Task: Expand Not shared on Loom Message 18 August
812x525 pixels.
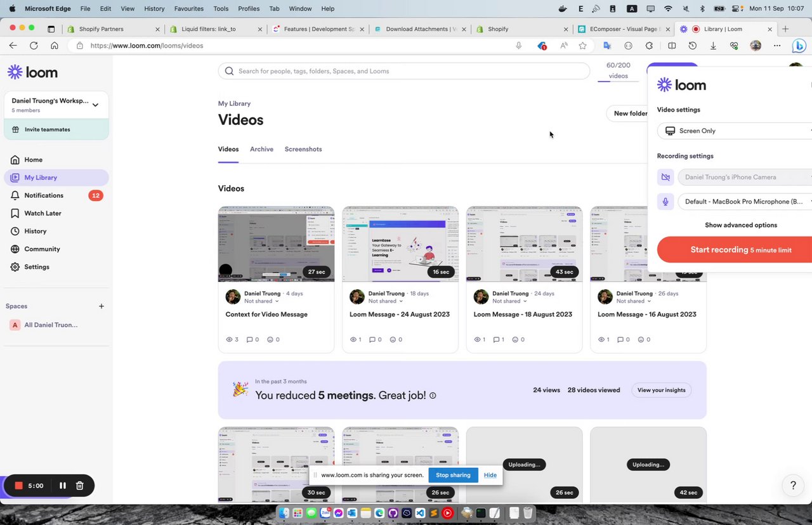Action: point(510,301)
